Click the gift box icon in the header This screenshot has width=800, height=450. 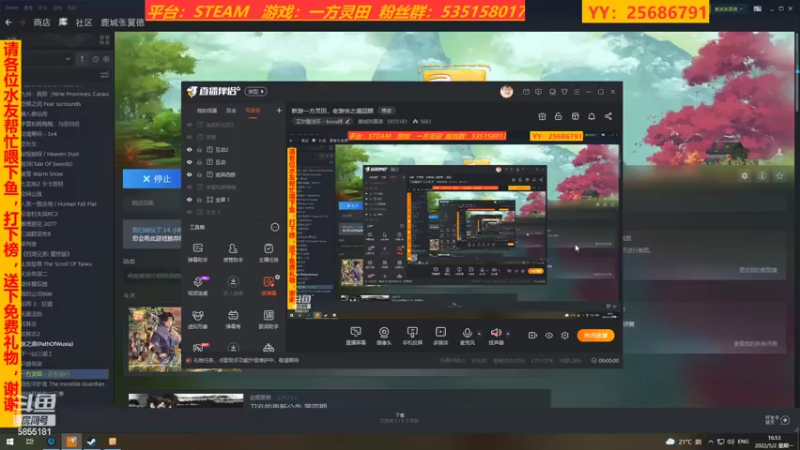[542, 116]
